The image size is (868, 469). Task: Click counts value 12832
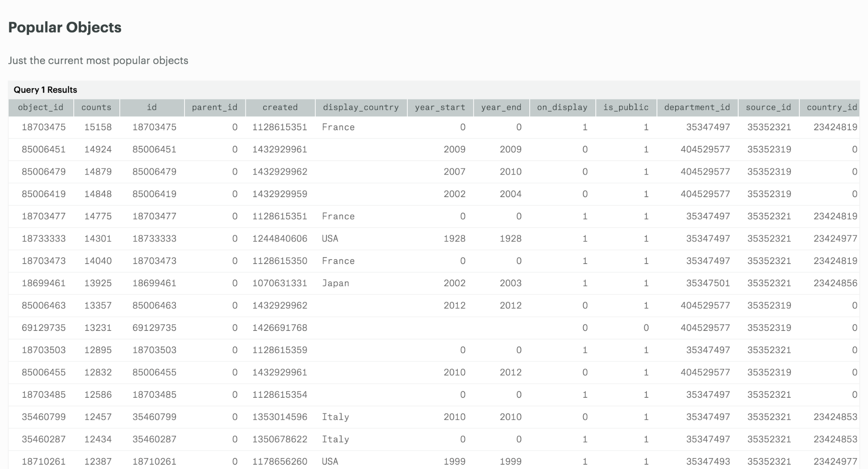pyautogui.click(x=98, y=372)
